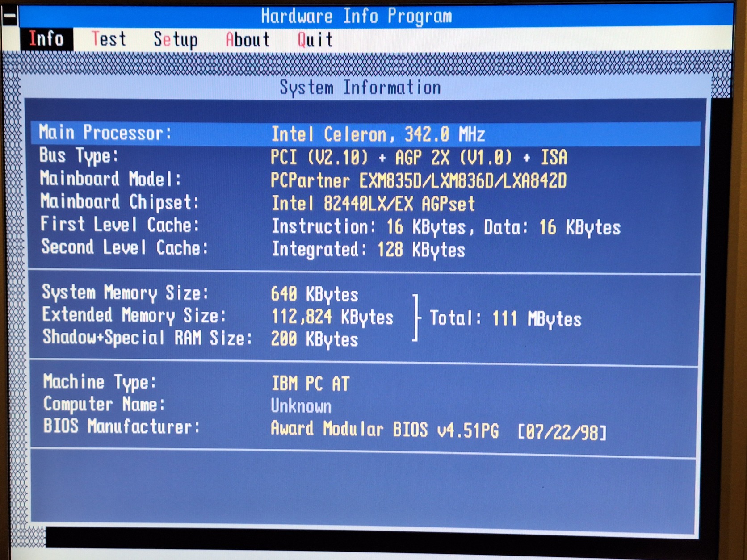Click the 'IBM PC AT' value
Viewport: 747px width, 560px height.
(311, 384)
